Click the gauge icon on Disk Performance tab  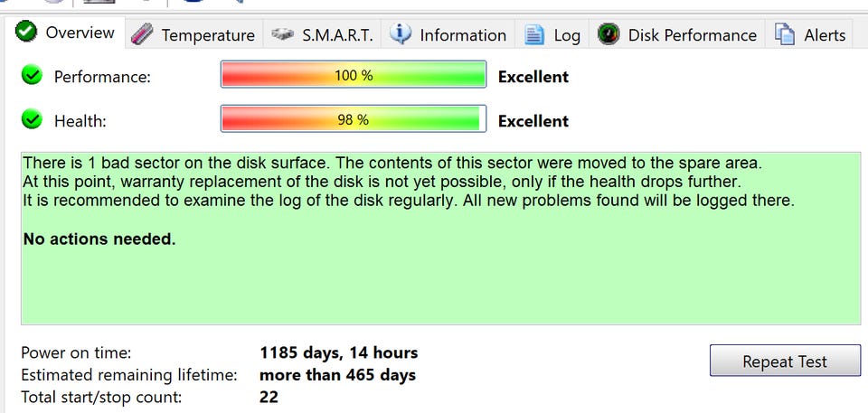tap(609, 35)
